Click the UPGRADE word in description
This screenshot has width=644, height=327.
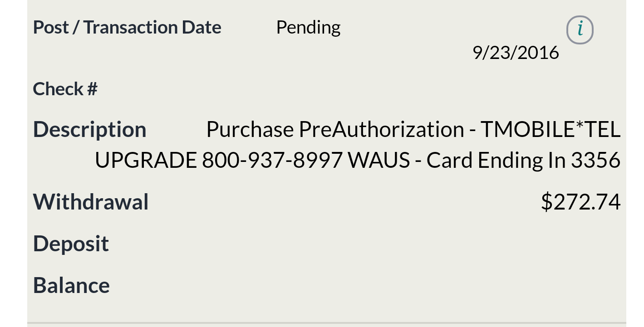click(145, 160)
